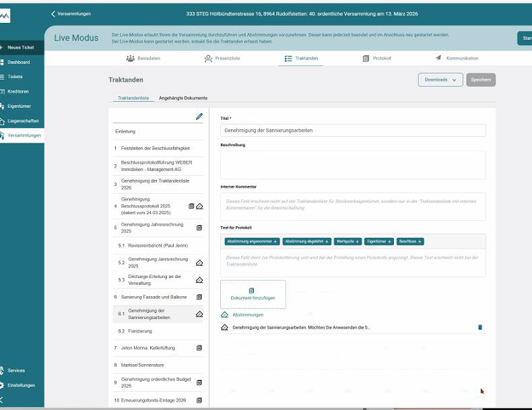
Task: Click document icon beside Genehmigung ordentliches Budget 2026
Action: point(199,382)
